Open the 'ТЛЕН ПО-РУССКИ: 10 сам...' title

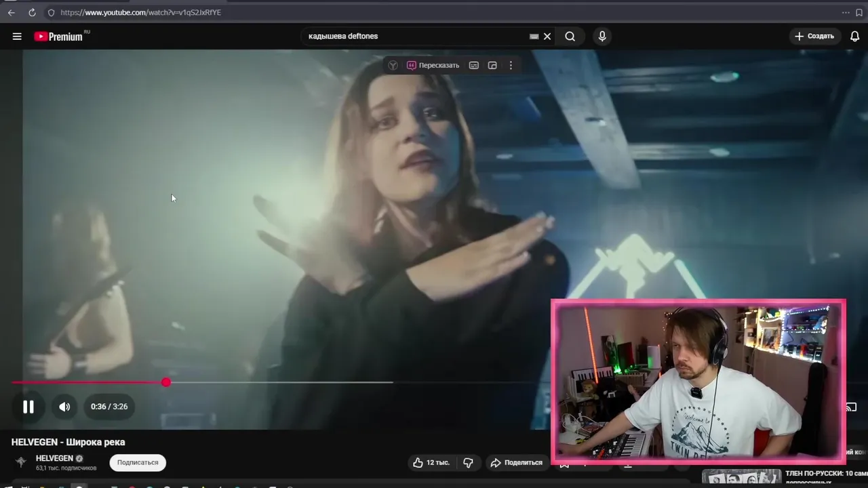click(826, 477)
